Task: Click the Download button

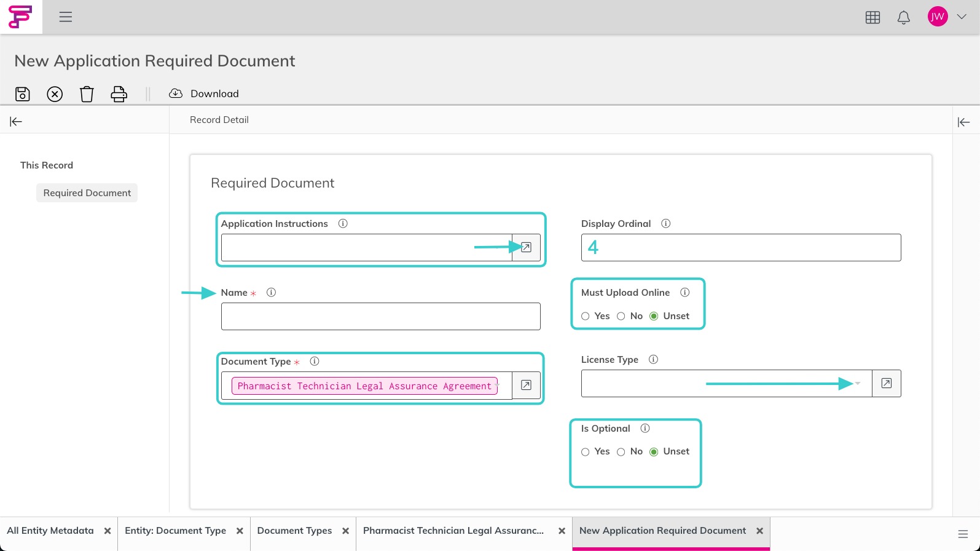Action: (204, 93)
